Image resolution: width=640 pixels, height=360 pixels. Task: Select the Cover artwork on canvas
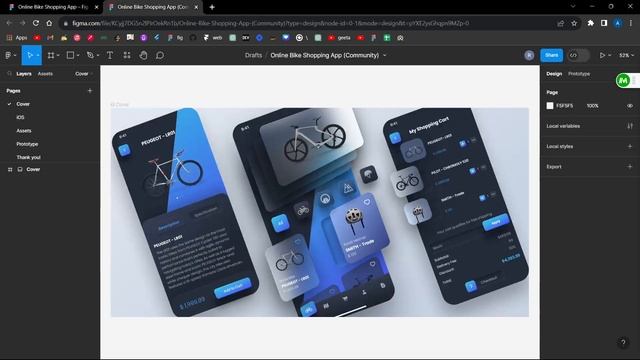tap(320, 212)
